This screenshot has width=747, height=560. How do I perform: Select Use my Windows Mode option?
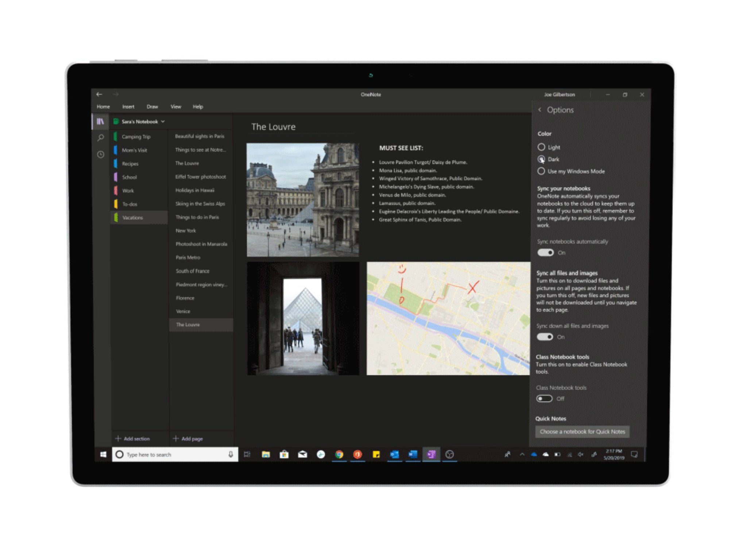(541, 171)
